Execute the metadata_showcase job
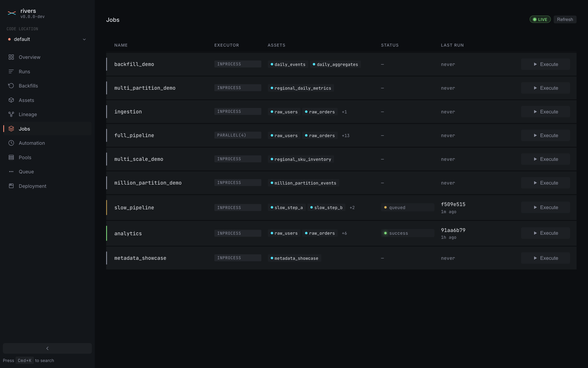The height and width of the screenshot is (368, 588). (545, 258)
